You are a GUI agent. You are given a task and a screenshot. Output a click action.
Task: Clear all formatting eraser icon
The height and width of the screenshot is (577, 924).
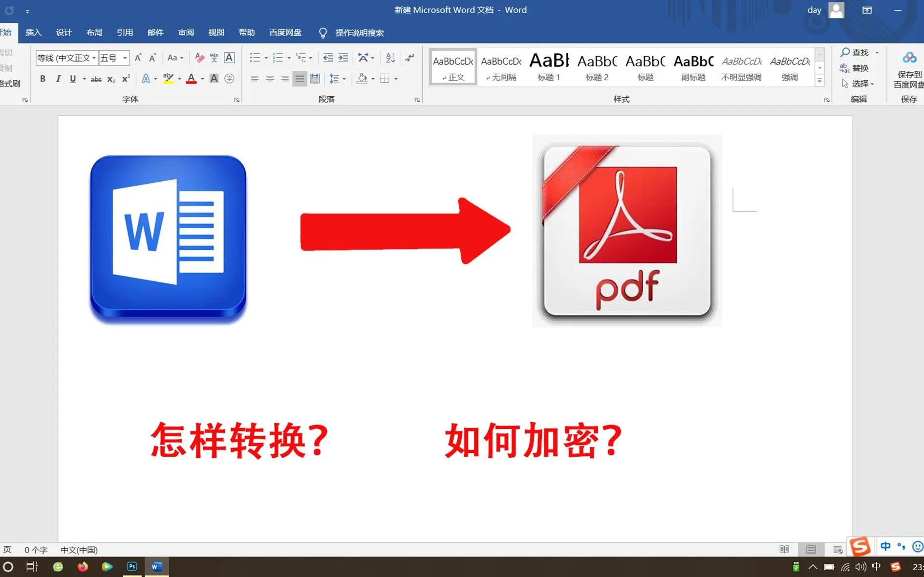coord(199,58)
